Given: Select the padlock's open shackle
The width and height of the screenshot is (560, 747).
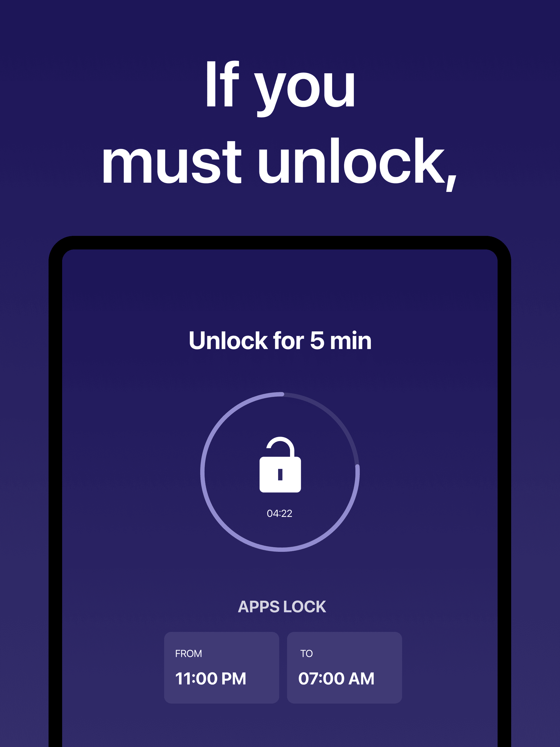Looking at the screenshot, I should coord(281,447).
